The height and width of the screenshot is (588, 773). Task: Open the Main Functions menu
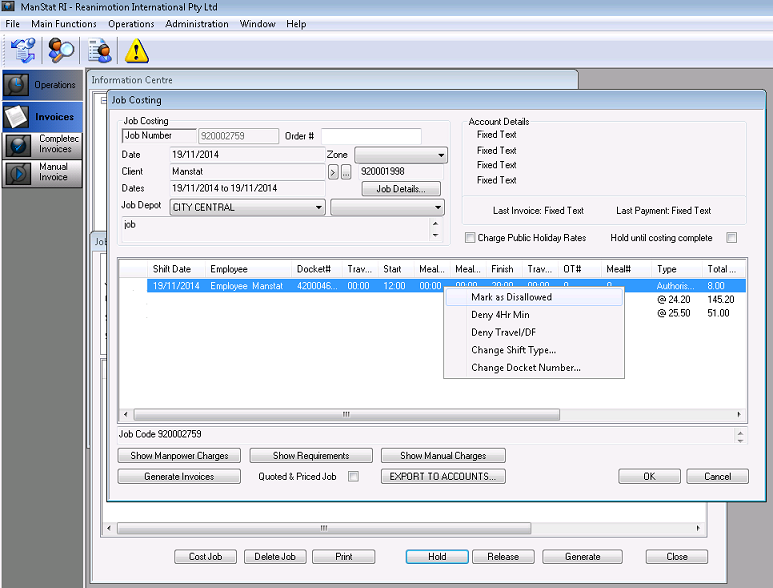click(64, 24)
